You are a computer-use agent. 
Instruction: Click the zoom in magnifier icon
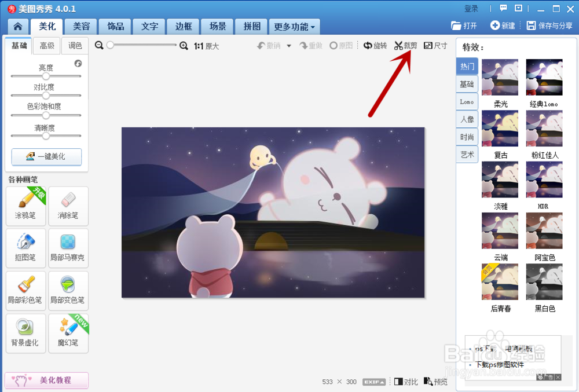pos(184,45)
